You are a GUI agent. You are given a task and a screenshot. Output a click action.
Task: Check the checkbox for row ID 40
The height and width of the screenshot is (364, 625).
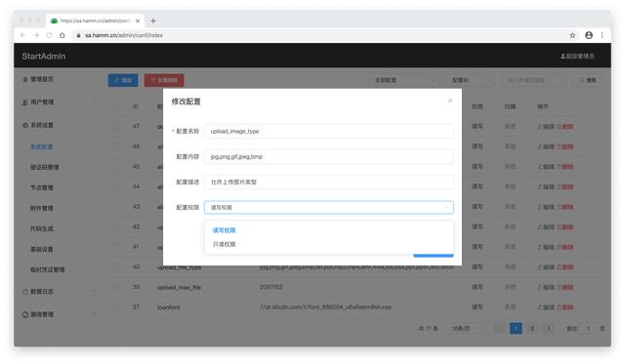pos(116,266)
